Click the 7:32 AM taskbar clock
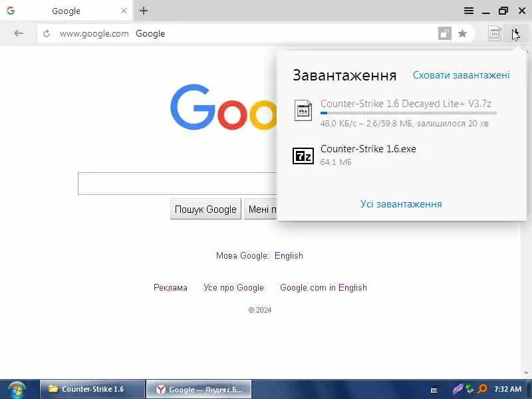The width and height of the screenshot is (532, 399). [507, 389]
